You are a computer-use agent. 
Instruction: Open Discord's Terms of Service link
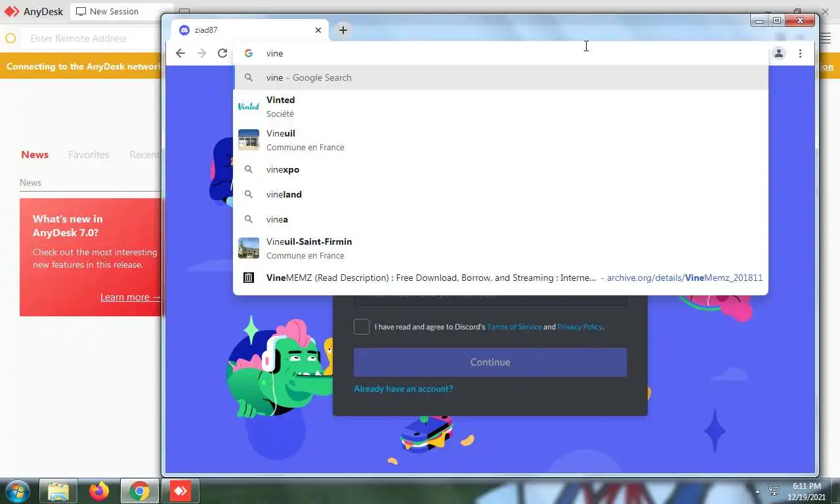514,327
